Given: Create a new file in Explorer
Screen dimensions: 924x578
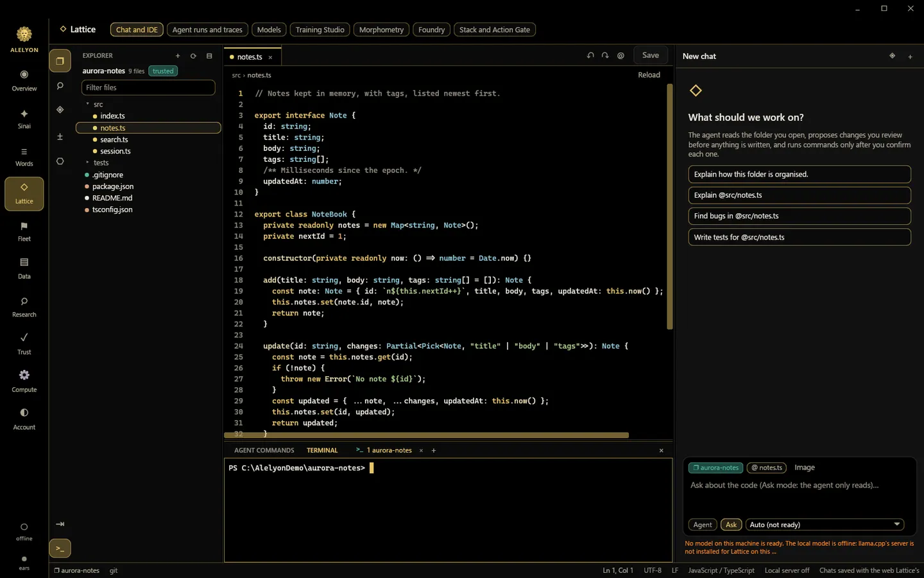Looking at the screenshot, I should (x=178, y=56).
